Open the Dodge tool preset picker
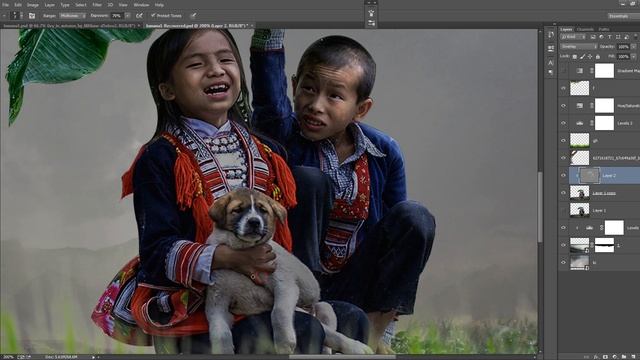The width and height of the screenshot is (640, 360). click(x=4, y=16)
